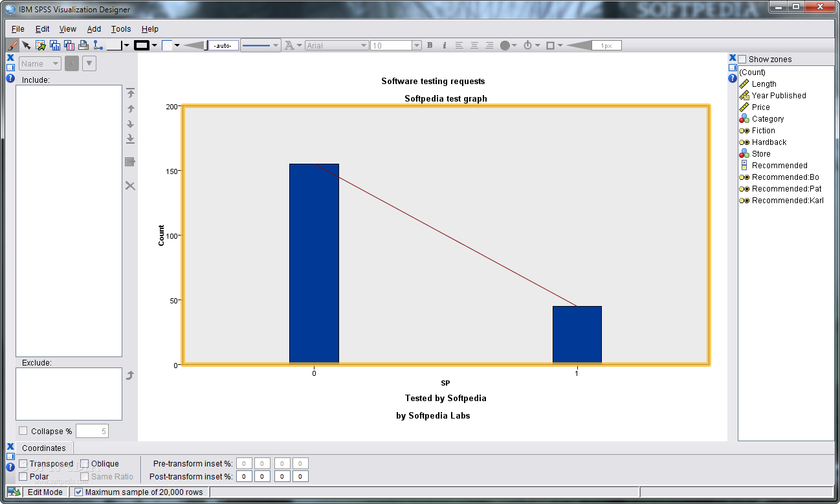This screenshot has height=504, width=840.
Task: Check the Polar coordinates option
Action: (23, 476)
